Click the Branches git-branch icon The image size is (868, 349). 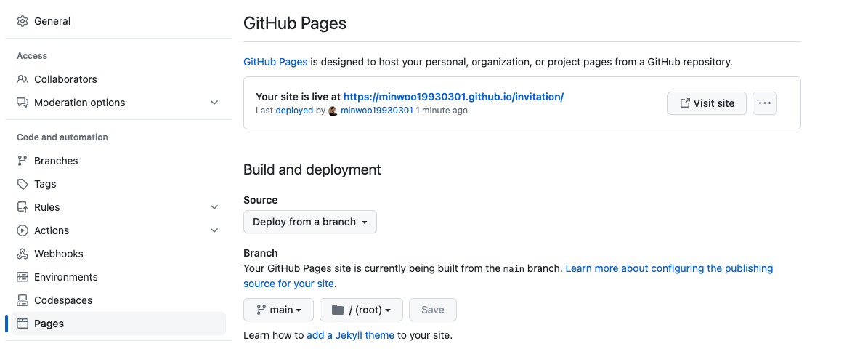point(22,161)
